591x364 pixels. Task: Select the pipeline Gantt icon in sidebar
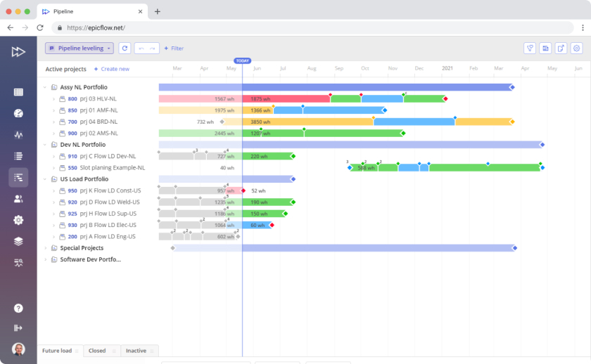(x=18, y=177)
